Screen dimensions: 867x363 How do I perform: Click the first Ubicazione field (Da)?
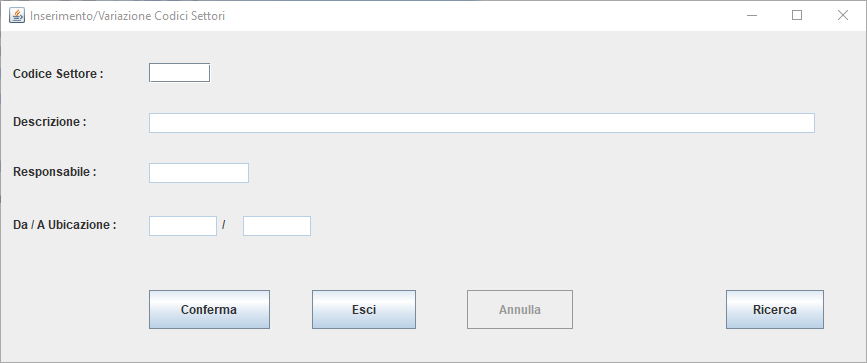point(182,226)
